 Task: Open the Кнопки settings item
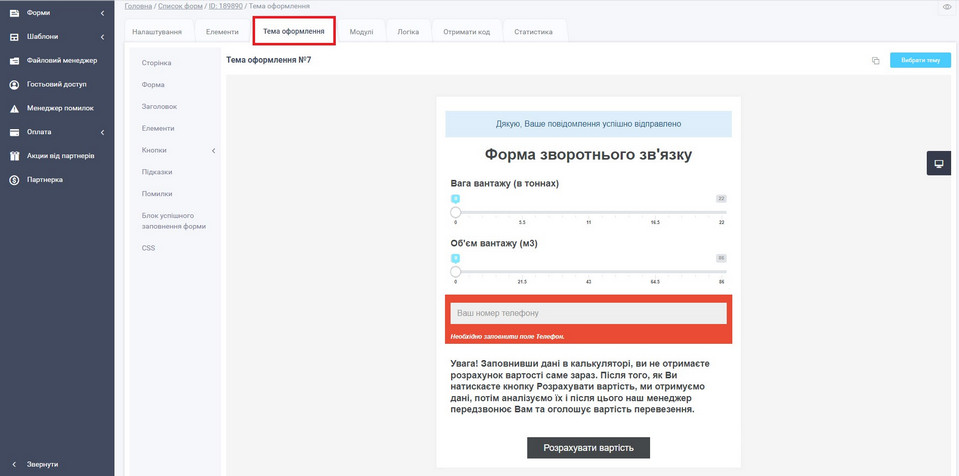click(x=154, y=151)
